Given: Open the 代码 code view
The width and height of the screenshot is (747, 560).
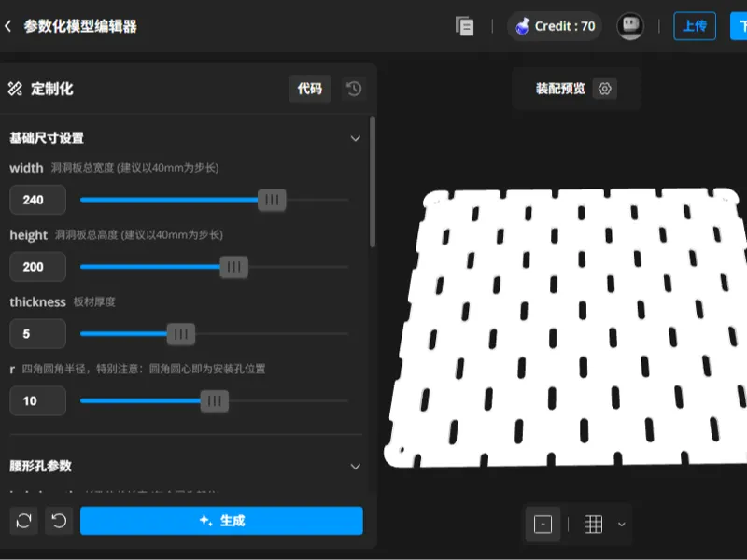Looking at the screenshot, I should tap(310, 89).
